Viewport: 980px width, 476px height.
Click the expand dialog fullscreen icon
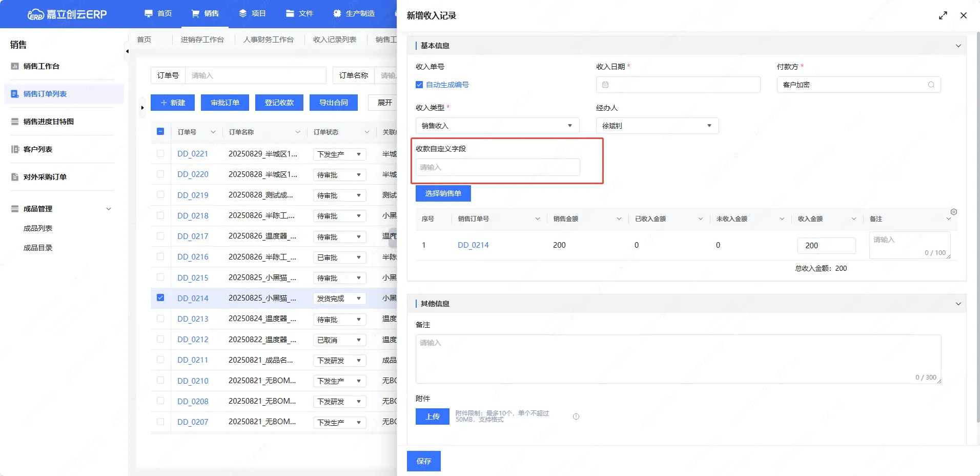(x=943, y=15)
